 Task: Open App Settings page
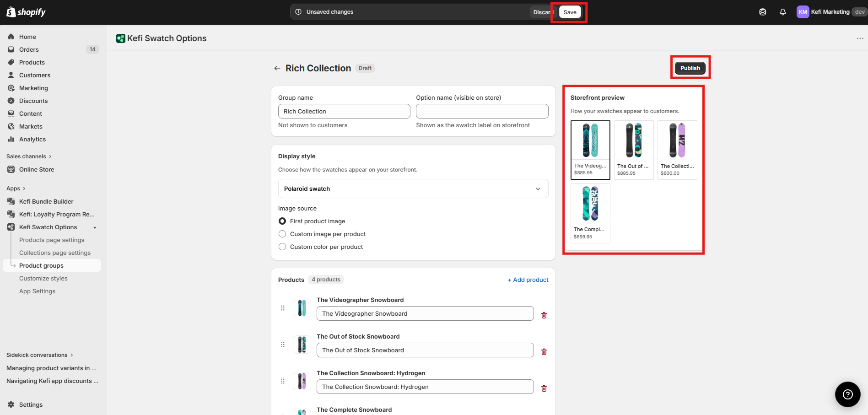pyautogui.click(x=37, y=291)
